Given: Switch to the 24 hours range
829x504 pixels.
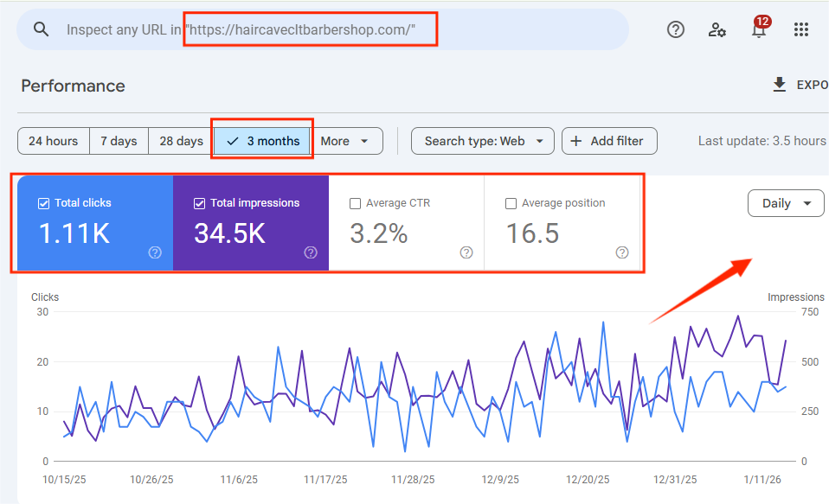Looking at the screenshot, I should [x=53, y=141].
